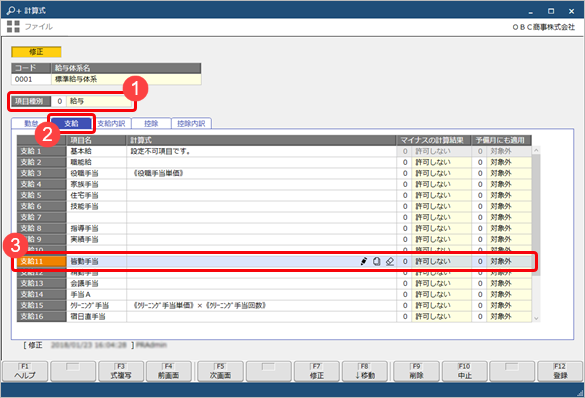
Task: Click the 家族手当 item name cell
Action: 96,184
